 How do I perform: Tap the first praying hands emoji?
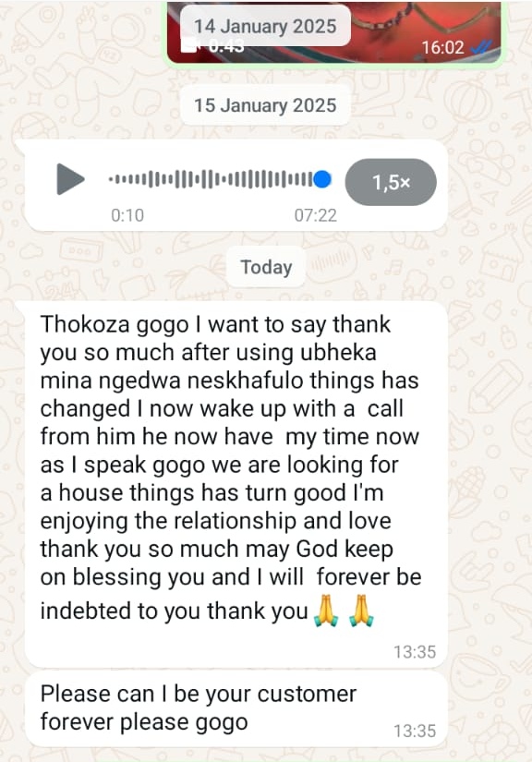[326, 611]
